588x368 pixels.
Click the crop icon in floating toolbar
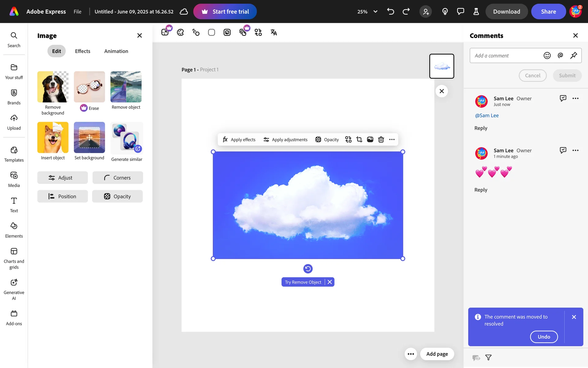pyautogui.click(x=359, y=140)
